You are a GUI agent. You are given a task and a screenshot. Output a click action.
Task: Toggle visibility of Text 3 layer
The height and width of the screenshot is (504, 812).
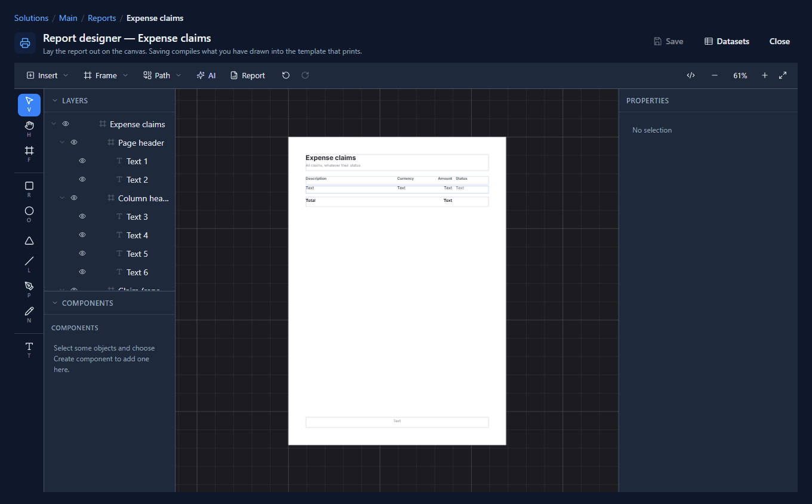[x=82, y=217]
